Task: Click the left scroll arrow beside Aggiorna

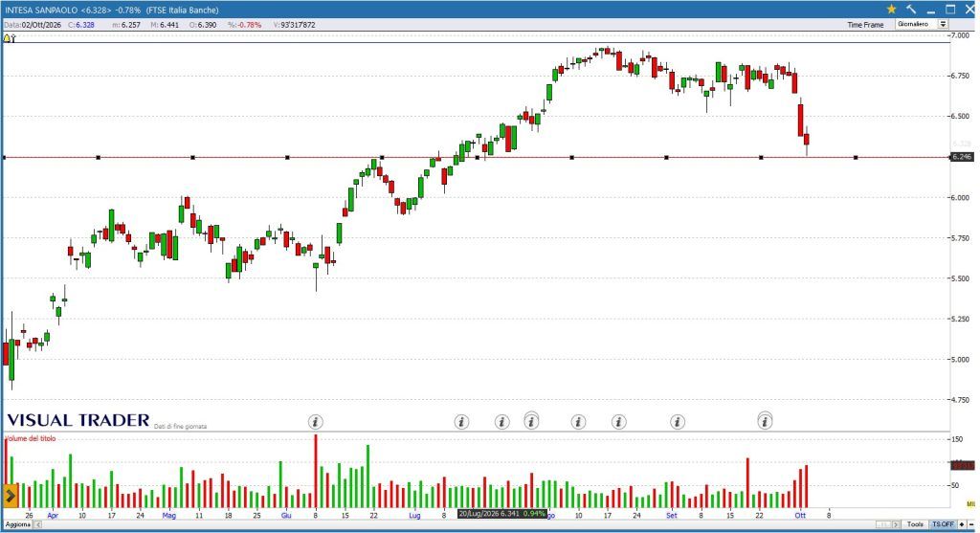Action: (37, 525)
